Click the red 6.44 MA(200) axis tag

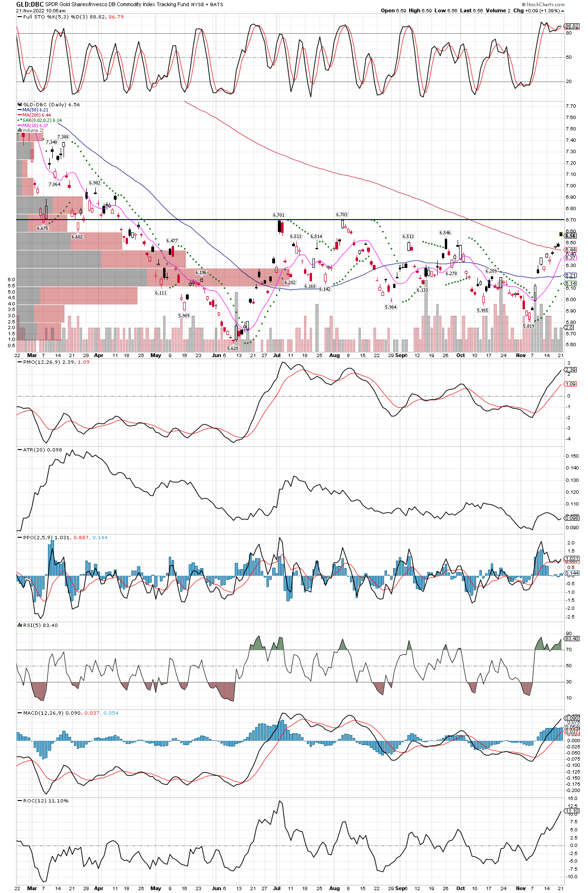pyautogui.click(x=570, y=249)
